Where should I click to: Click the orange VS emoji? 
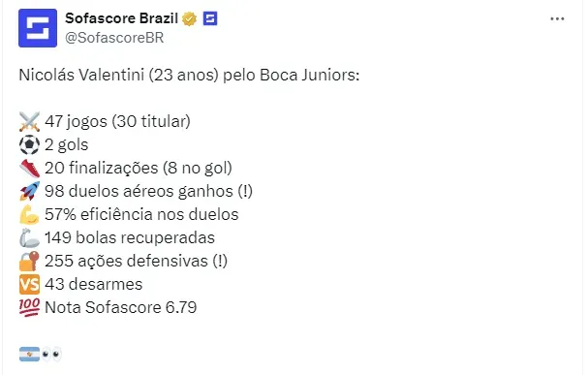[29, 284]
